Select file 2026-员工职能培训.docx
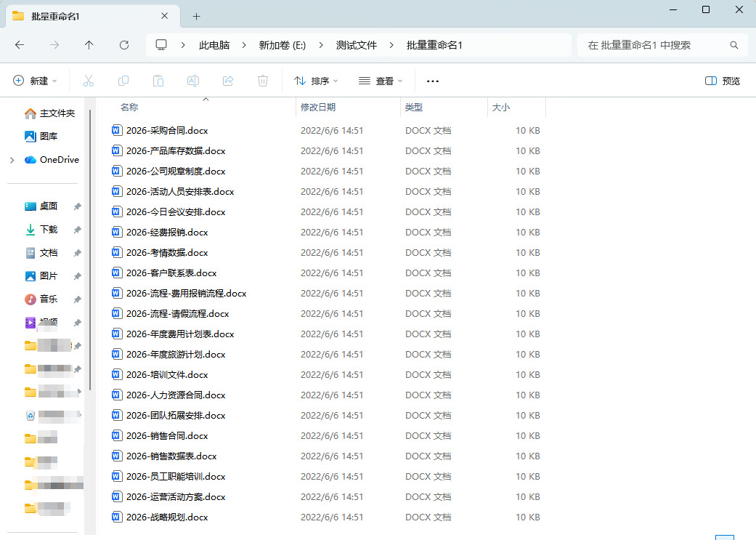The width and height of the screenshot is (756, 540). click(x=176, y=476)
